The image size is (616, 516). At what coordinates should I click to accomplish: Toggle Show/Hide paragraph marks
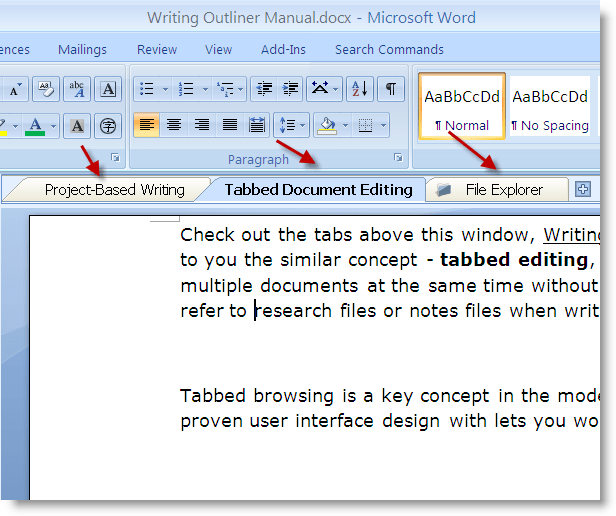(x=390, y=89)
